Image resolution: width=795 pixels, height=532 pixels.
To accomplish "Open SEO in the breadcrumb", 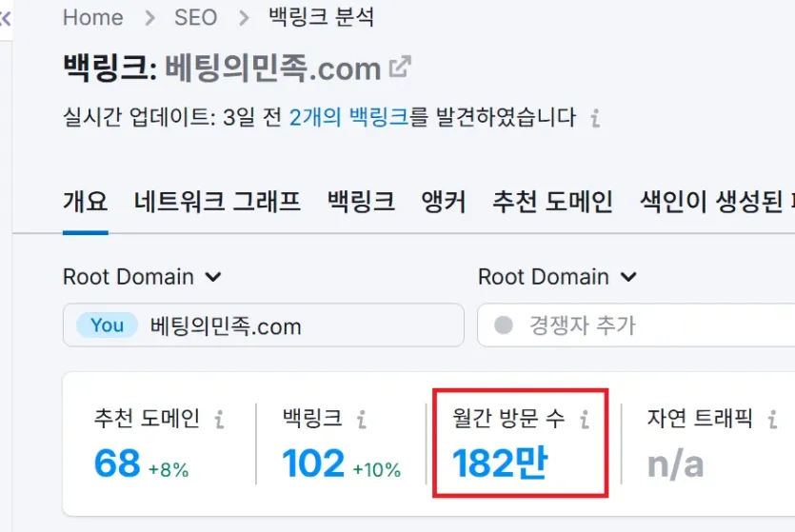I will click(196, 18).
